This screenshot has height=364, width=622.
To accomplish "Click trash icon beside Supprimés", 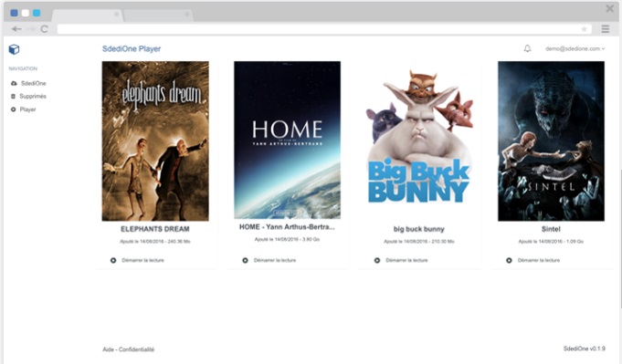I will point(13,97).
